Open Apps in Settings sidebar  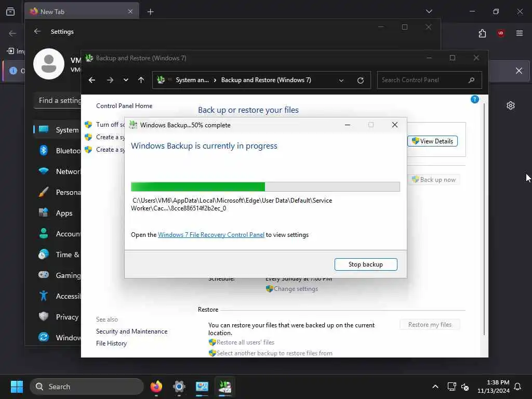point(58,213)
